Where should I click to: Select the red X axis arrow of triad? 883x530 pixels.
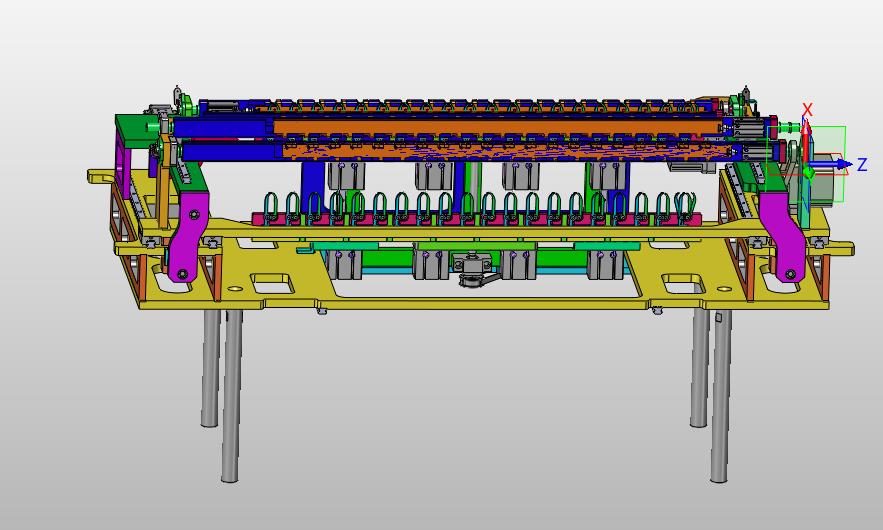coord(806,142)
